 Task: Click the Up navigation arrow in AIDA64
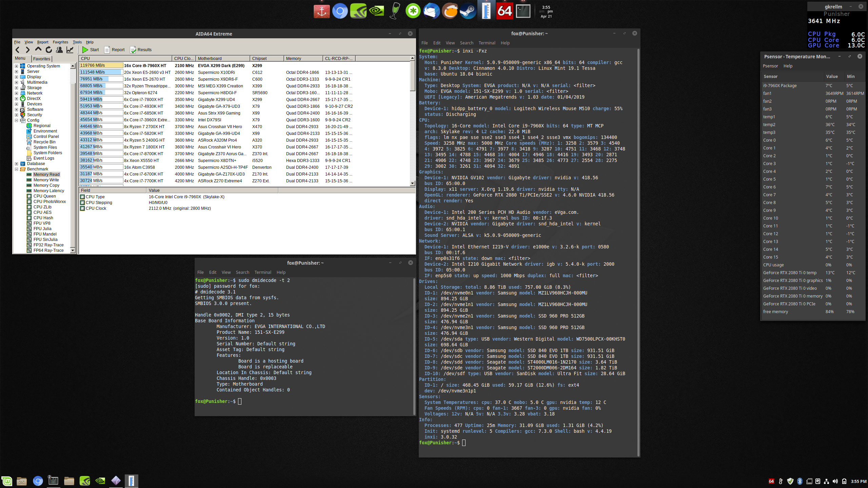point(38,49)
